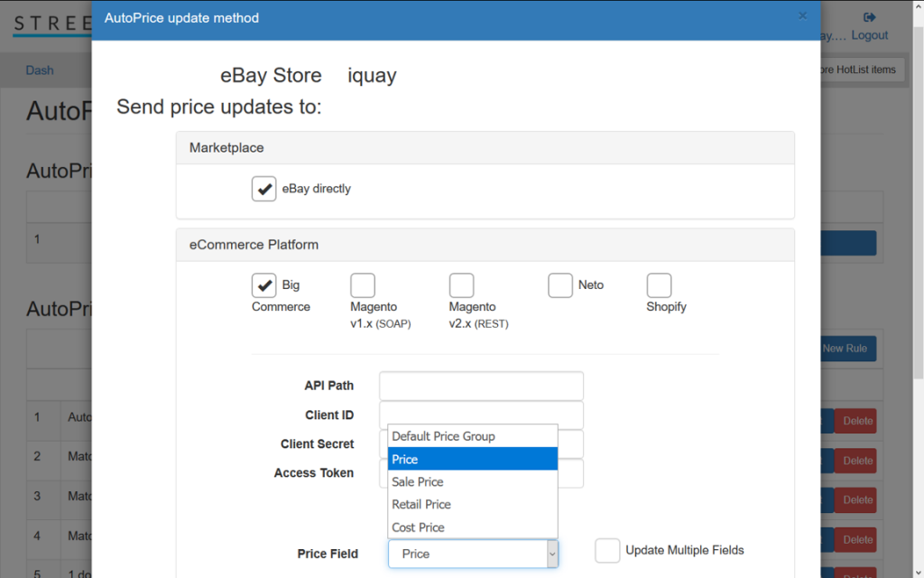
Task: Click the HotList items button
Action: point(862,70)
